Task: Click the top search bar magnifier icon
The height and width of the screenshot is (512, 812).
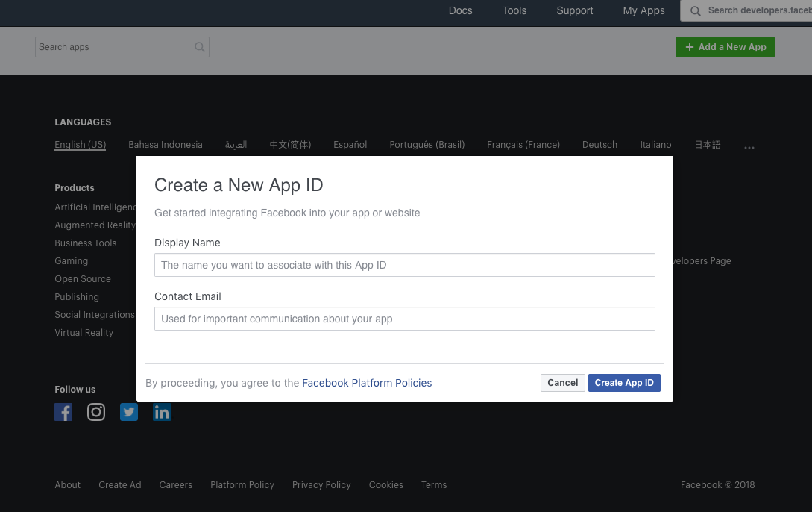Action: click(696, 11)
